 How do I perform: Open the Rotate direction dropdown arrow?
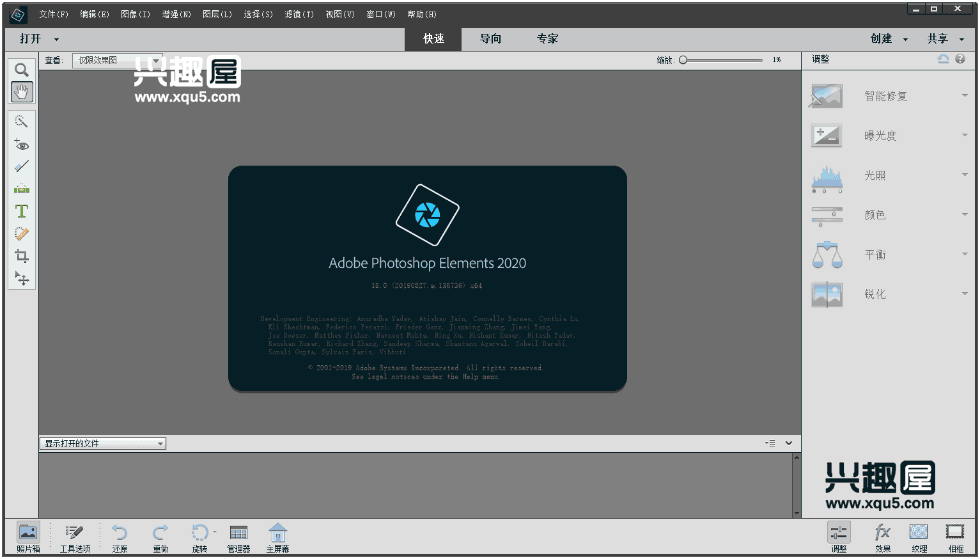[215, 532]
